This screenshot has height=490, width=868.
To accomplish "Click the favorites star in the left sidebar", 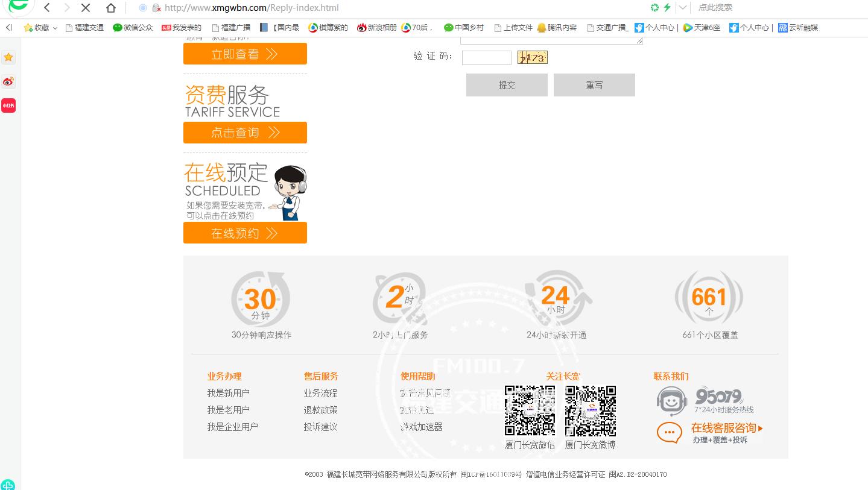I will (8, 57).
